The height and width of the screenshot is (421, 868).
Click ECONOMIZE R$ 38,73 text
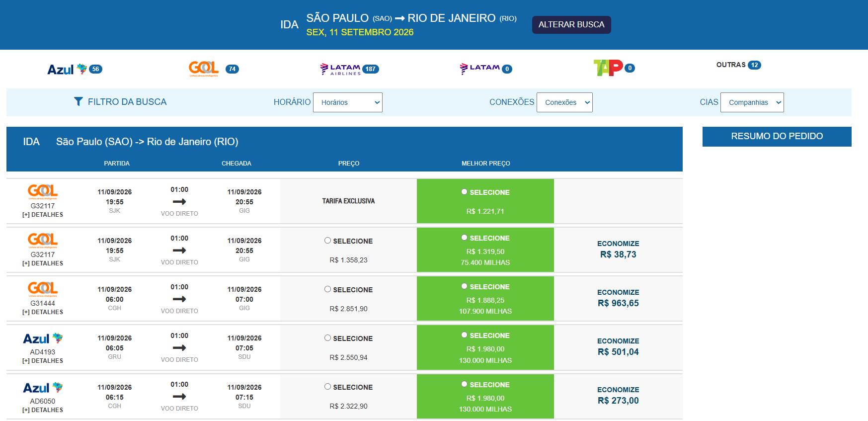(x=618, y=250)
